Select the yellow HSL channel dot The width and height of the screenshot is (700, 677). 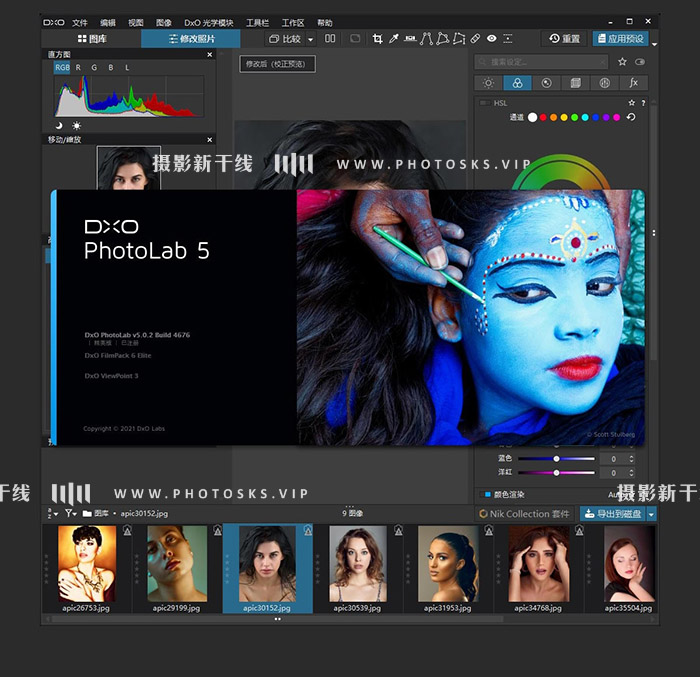(564, 117)
